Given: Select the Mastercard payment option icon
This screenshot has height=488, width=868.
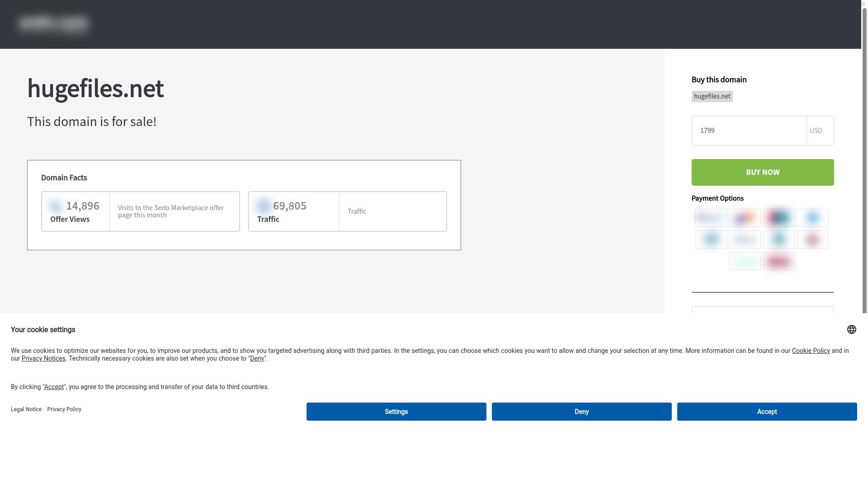Looking at the screenshot, I should [745, 217].
